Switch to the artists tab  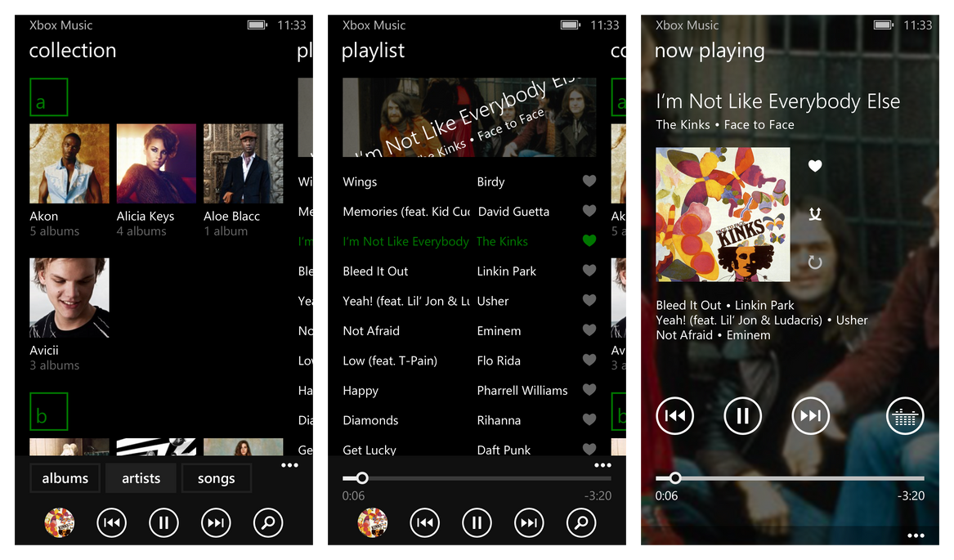[x=141, y=478]
